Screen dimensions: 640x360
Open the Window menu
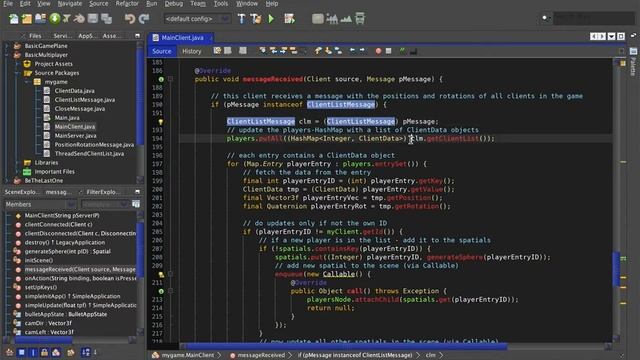click(247, 4)
